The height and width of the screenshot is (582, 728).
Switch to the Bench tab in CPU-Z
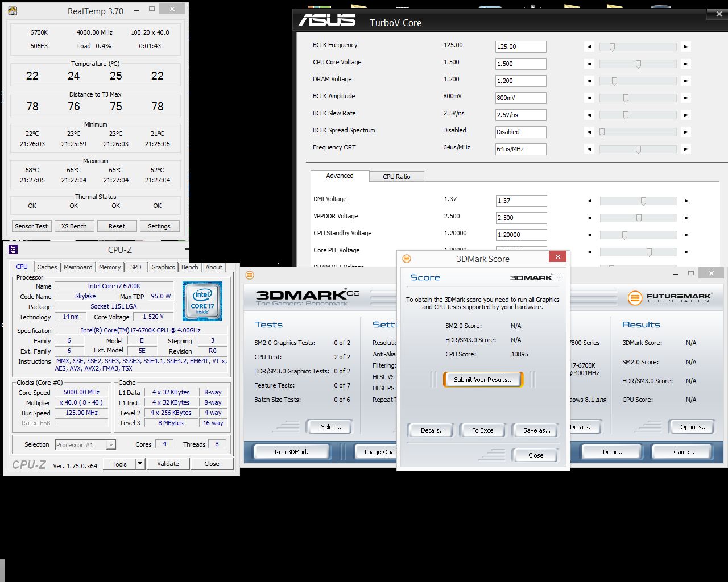pyautogui.click(x=190, y=267)
